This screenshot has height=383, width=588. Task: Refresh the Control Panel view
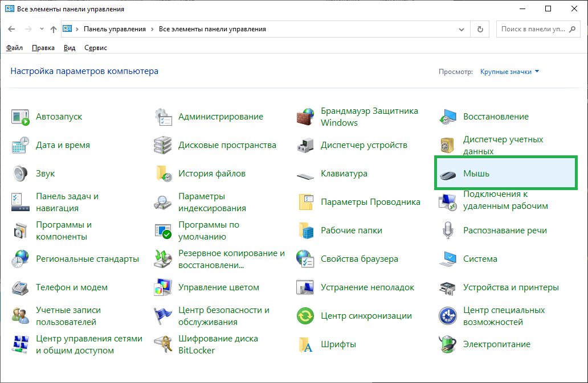(x=480, y=29)
